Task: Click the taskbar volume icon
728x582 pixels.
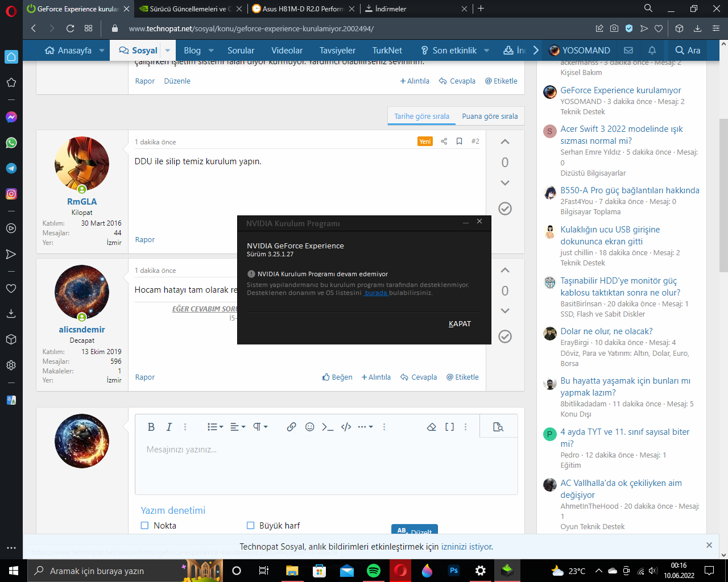Action: 653,571
